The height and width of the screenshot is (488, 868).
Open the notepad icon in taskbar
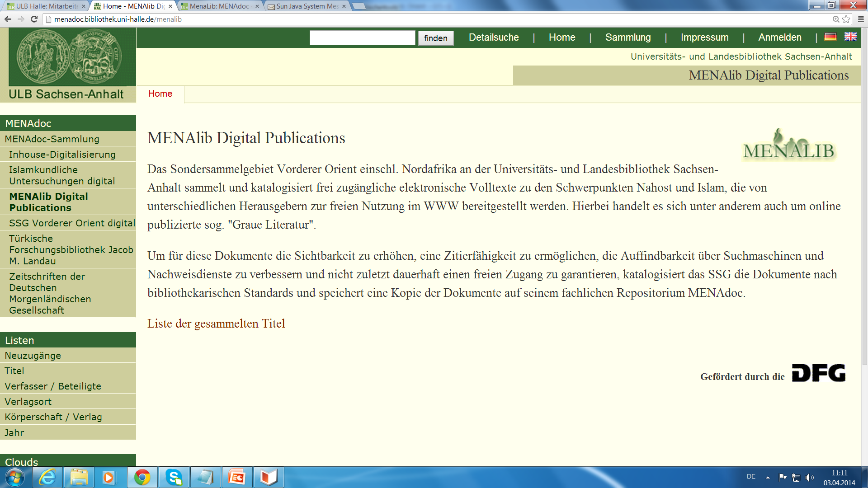click(205, 477)
